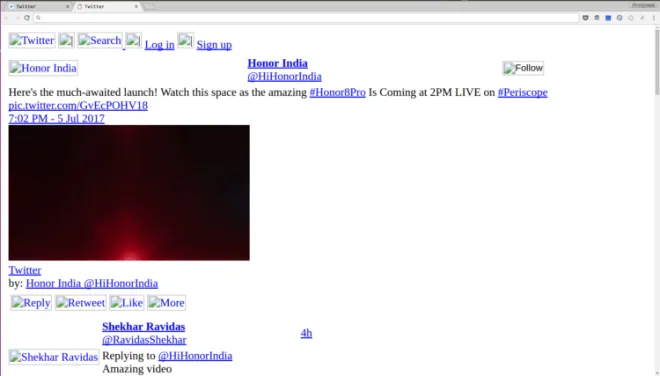The width and height of the screenshot is (660, 376).
Task: Select the second Twitter tab
Action: click(x=107, y=6)
